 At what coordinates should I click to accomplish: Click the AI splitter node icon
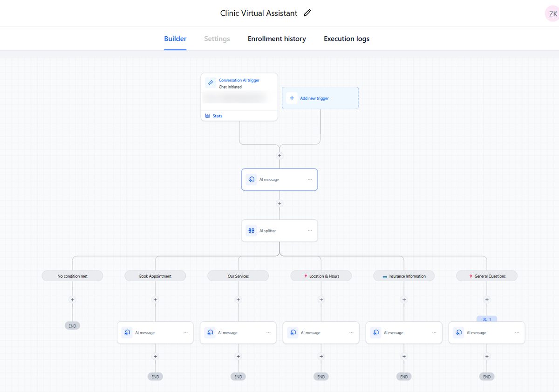pyautogui.click(x=252, y=230)
